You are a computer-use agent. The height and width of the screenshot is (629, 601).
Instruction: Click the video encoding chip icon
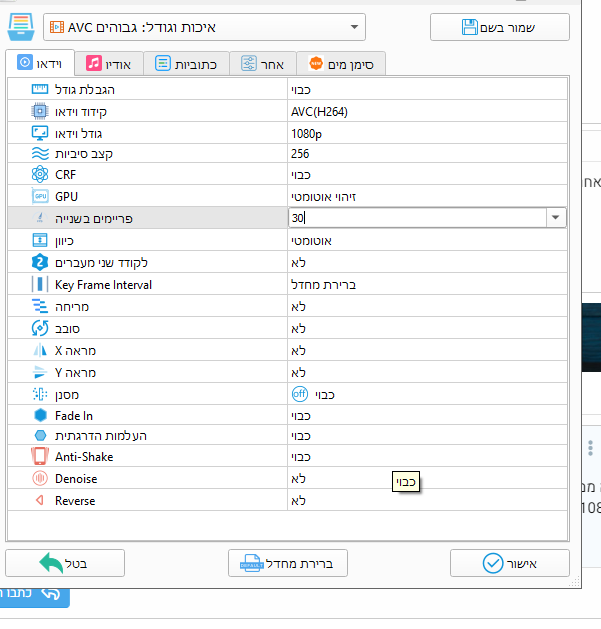pos(40,111)
